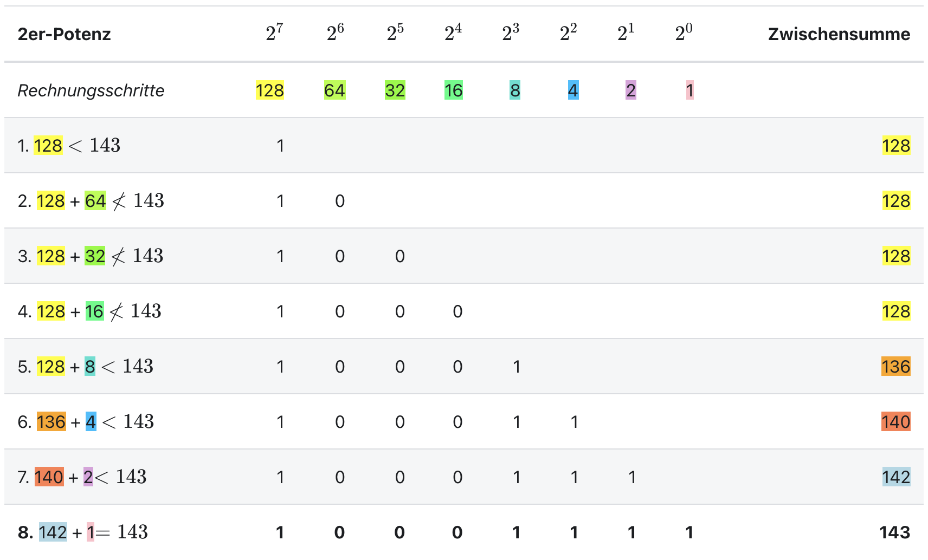Click the step 2 expression with 128 + 64
Image resolution: width=928 pixels, height=560 pixels.
pos(99,201)
